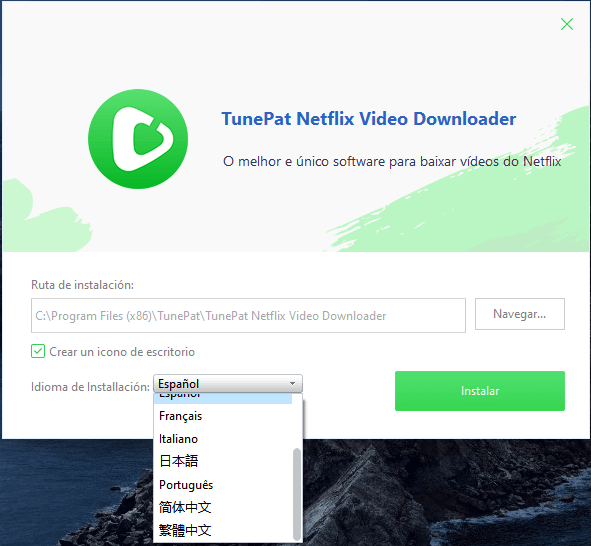Select Français from the language list
Viewport: 591px width, 546px height.
point(223,416)
